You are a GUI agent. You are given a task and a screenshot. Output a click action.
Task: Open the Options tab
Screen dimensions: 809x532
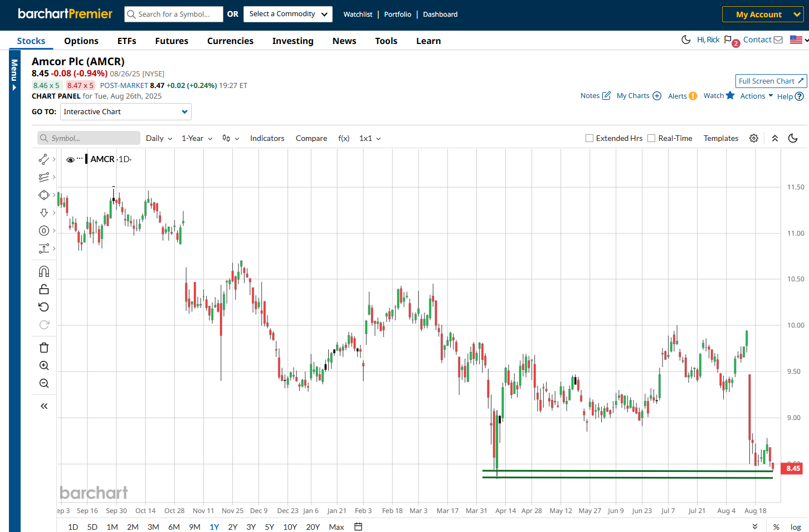[x=81, y=41]
